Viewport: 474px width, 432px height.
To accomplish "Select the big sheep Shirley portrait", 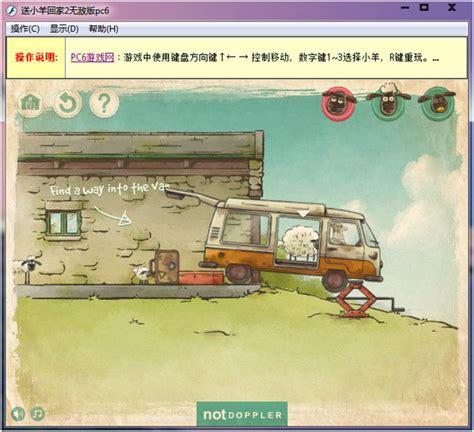I will coord(388,100).
